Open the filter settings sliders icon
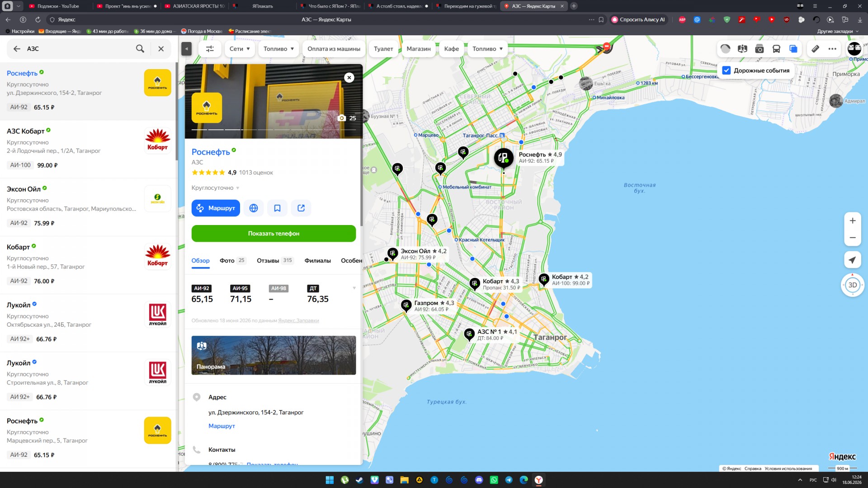Screen dimensions: 868x488 click(210, 49)
